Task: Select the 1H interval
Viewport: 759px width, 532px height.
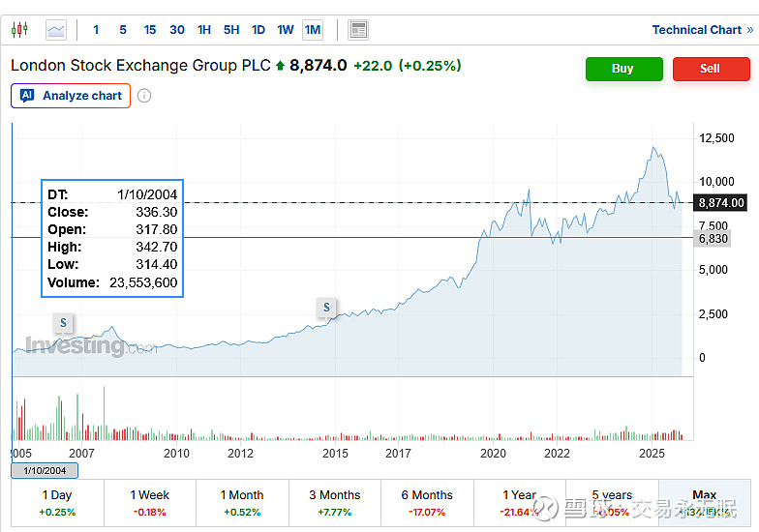Action: tap(204, 30)
